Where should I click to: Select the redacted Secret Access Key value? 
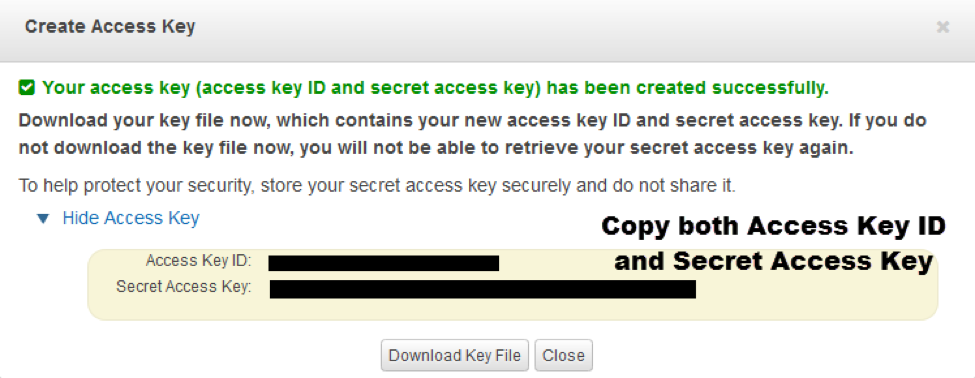click(x=483, y=289)
